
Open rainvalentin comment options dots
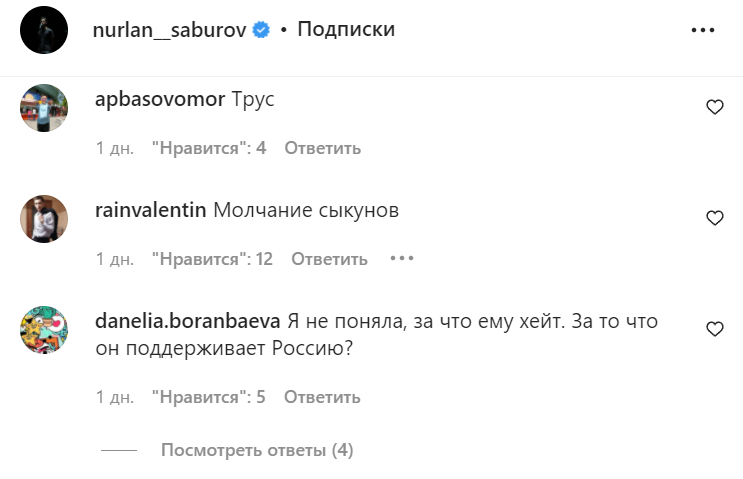click(401, 259)
